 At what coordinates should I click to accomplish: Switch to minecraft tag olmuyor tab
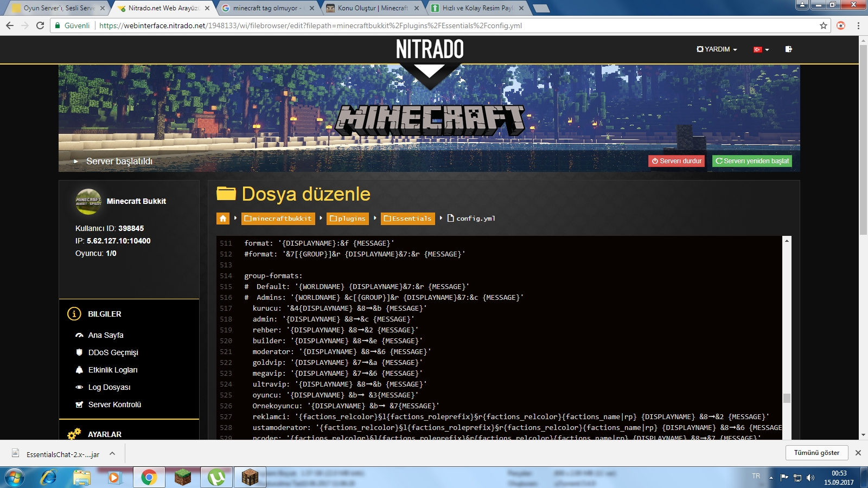tap(268, 8)
